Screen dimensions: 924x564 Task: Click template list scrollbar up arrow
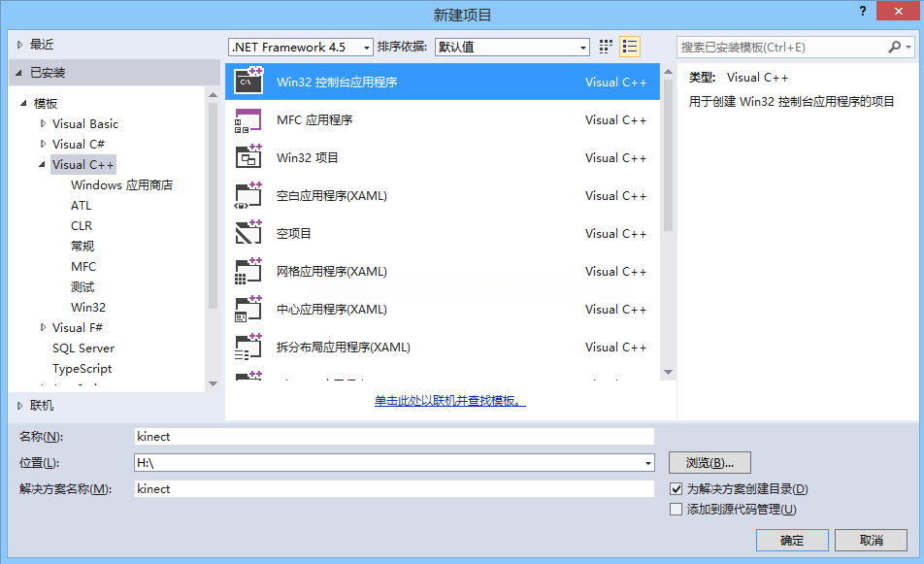coord(668,71)
